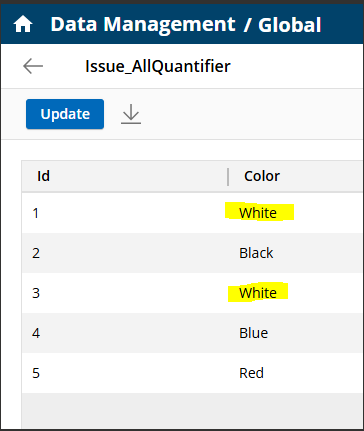Select the row with Id 1

coord(193,213)
